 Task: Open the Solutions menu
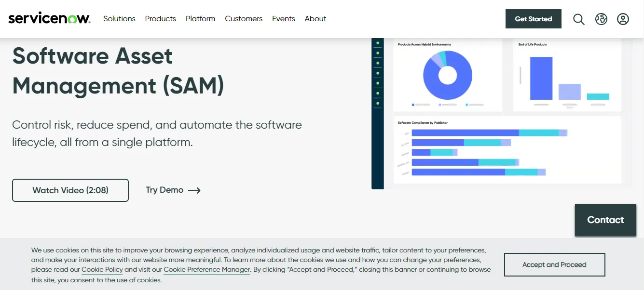(119, 19)
